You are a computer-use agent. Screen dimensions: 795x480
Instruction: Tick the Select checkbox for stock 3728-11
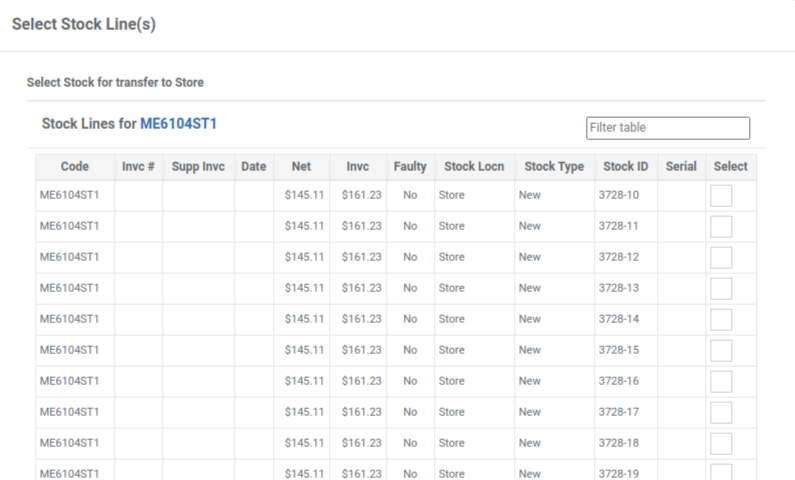point(720,227)
